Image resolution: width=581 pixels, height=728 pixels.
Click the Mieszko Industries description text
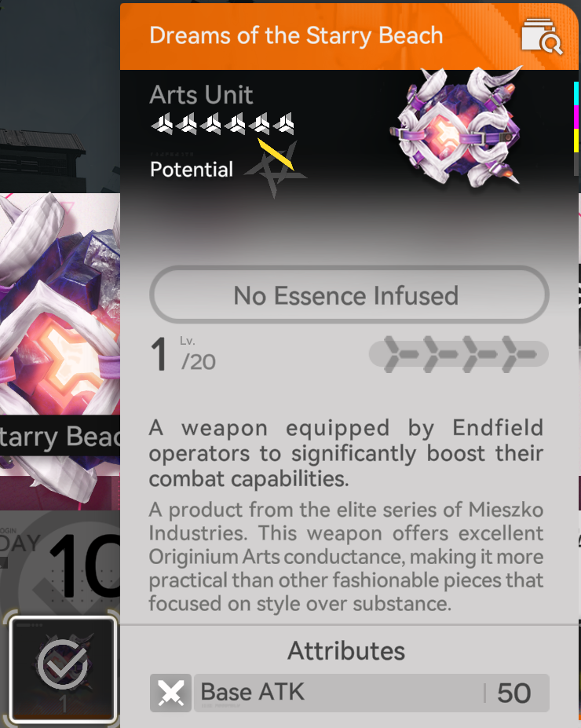346,557
